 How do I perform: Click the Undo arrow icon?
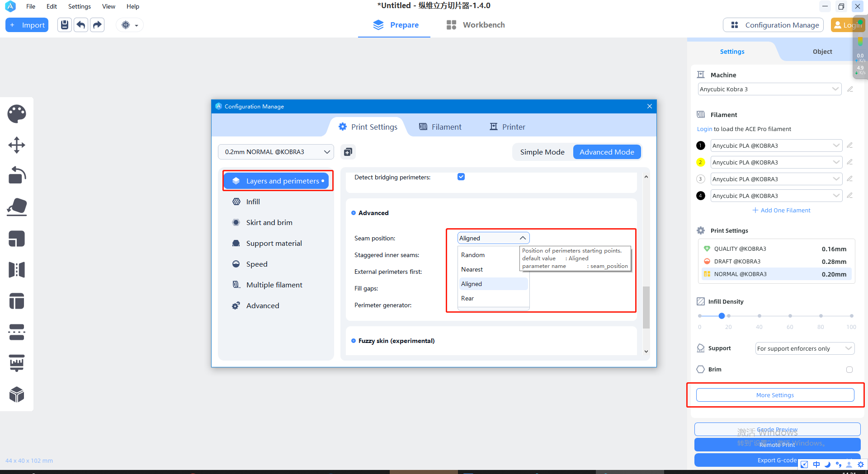coord(81,25)
